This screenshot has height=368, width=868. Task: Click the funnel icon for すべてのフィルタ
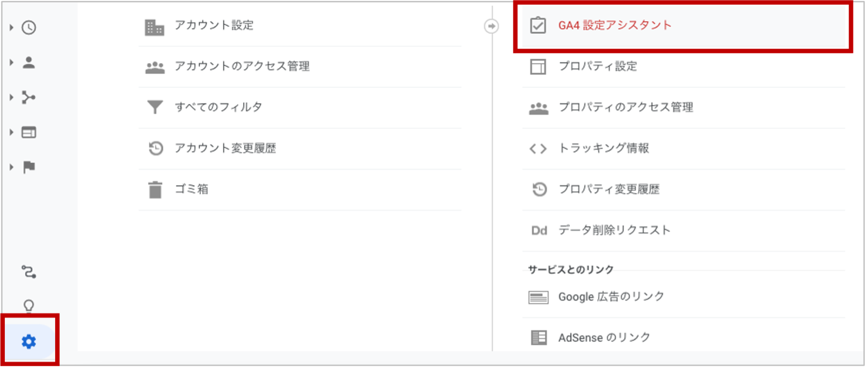(155, 107)
